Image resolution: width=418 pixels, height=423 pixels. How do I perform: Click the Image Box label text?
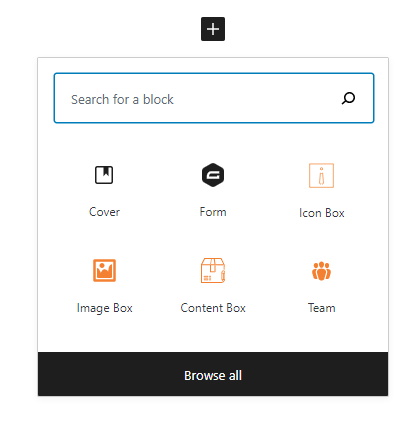click(104, 308)
